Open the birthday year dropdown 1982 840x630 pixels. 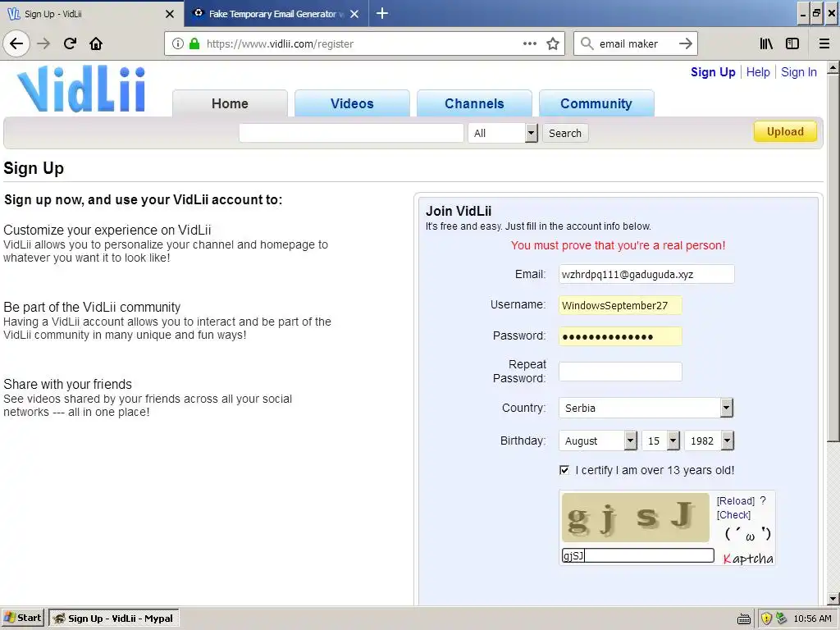[709, 441]
